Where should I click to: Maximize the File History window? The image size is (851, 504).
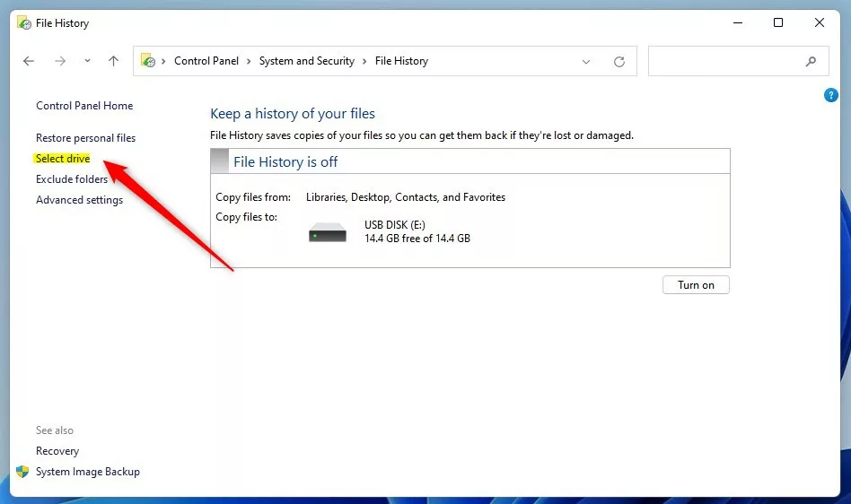click(x=778, y=22)
